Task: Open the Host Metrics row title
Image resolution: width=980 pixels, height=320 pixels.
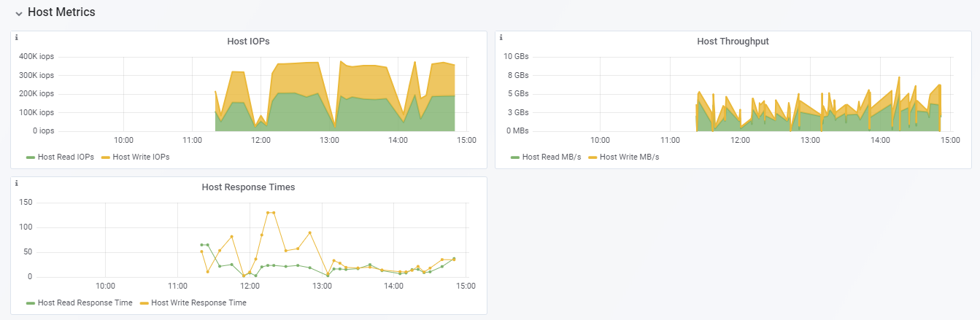Action: [x=61, y=12]
